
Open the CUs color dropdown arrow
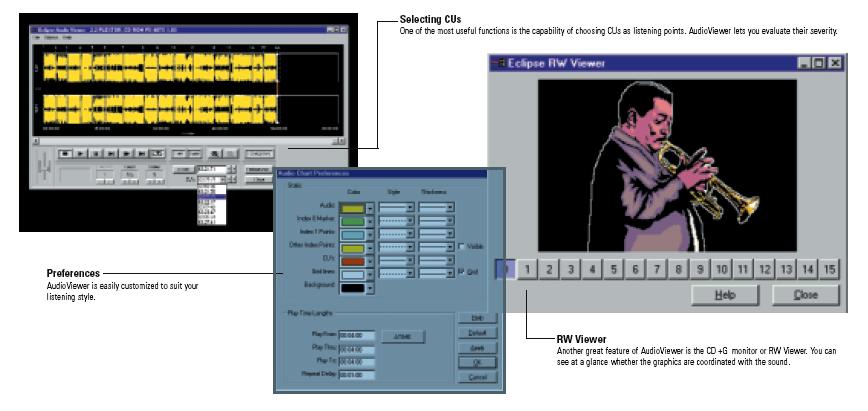(370, 261)
